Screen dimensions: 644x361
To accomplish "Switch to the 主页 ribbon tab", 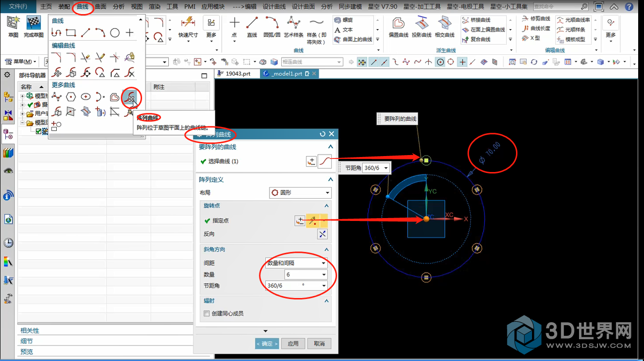I will [x=46, y=7].
